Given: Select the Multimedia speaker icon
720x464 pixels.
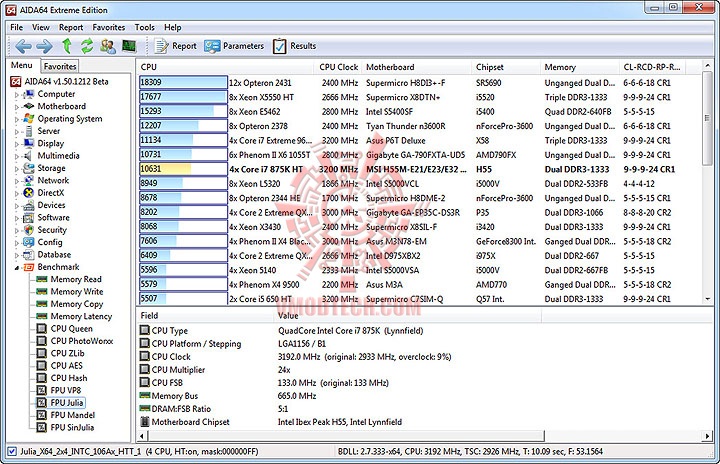Looking at the screenshot, I should pyautogui.click(x=29, y=156).
